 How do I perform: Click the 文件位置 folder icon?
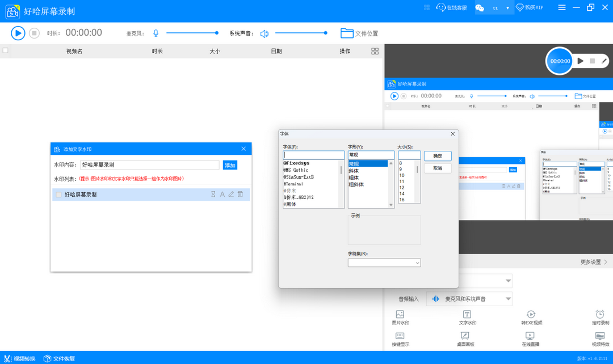click(x=347, y=33)
